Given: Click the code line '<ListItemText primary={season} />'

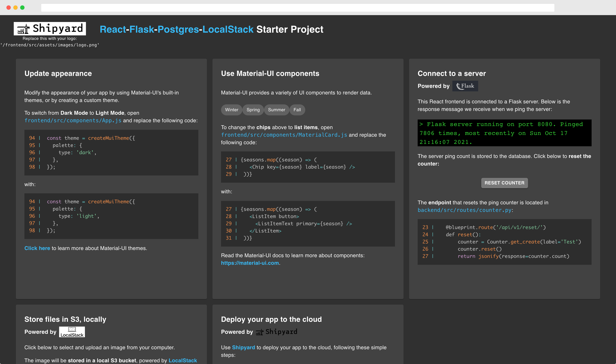Looking at the screenshot, I should point(304,224).
